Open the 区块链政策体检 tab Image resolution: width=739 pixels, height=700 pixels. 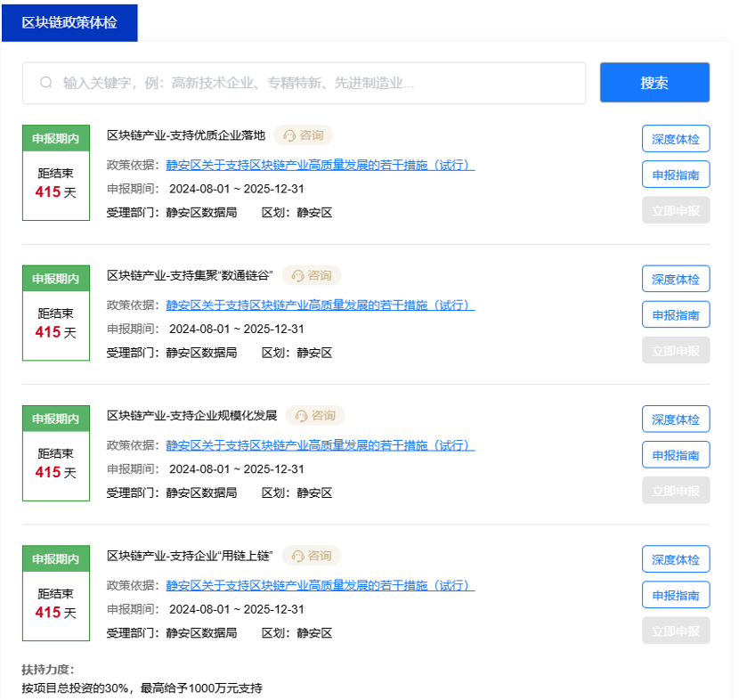point(69,22)
